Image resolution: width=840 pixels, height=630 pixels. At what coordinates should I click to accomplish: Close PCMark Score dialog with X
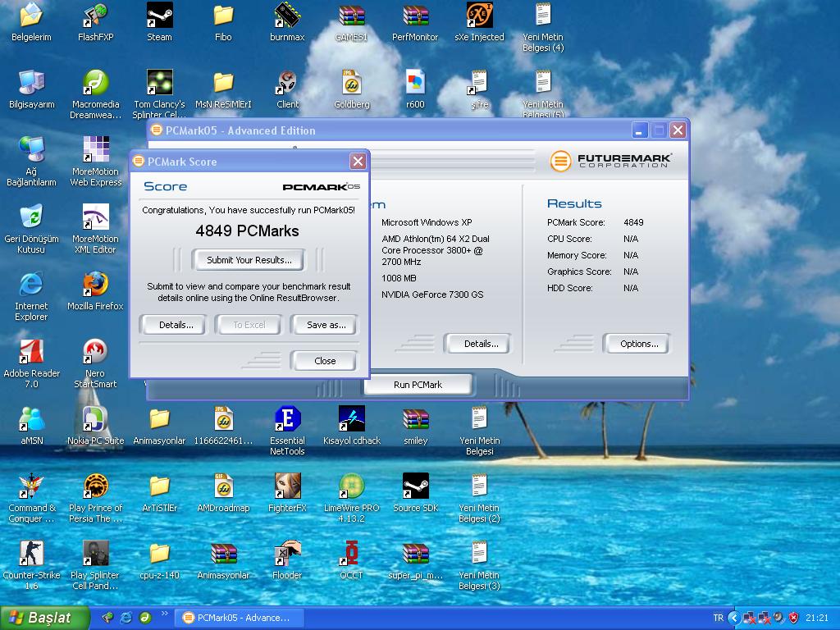(x=358, y=162)
